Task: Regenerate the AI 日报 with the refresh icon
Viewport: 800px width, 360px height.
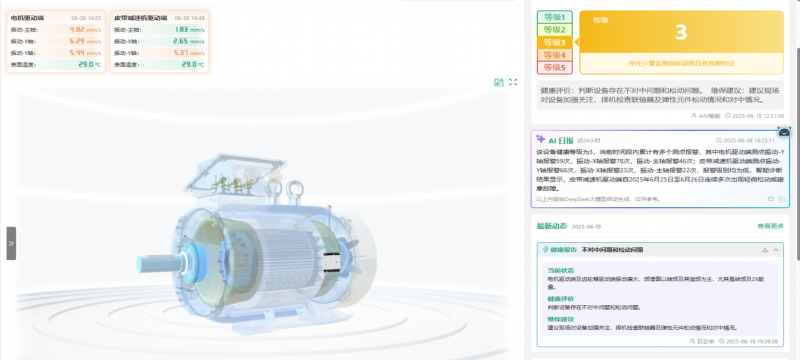Action: (770, 199)
